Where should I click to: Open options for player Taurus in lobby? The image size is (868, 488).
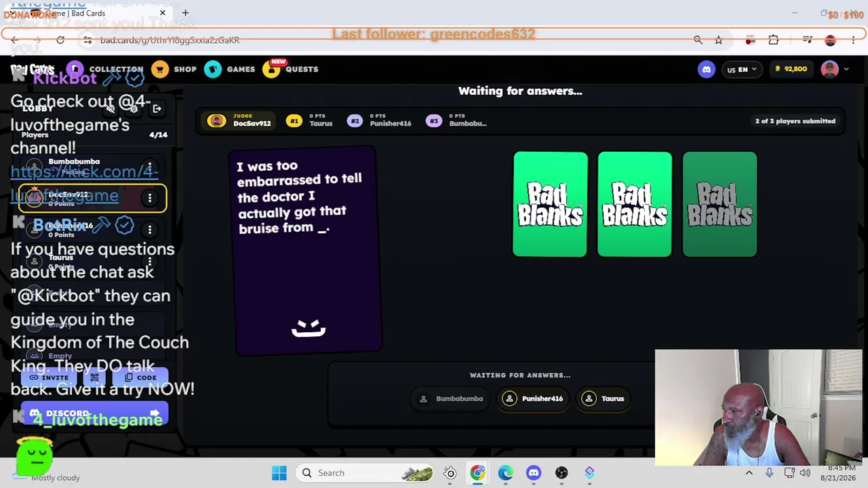pyautogui.click(x=149, y=261)
